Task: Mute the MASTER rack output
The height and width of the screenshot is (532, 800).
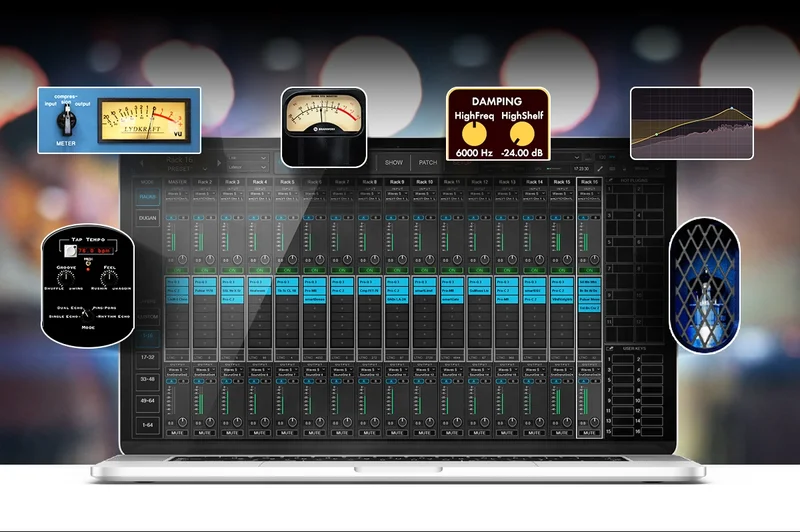Action: pyautogui.click(x=177, y=433)
